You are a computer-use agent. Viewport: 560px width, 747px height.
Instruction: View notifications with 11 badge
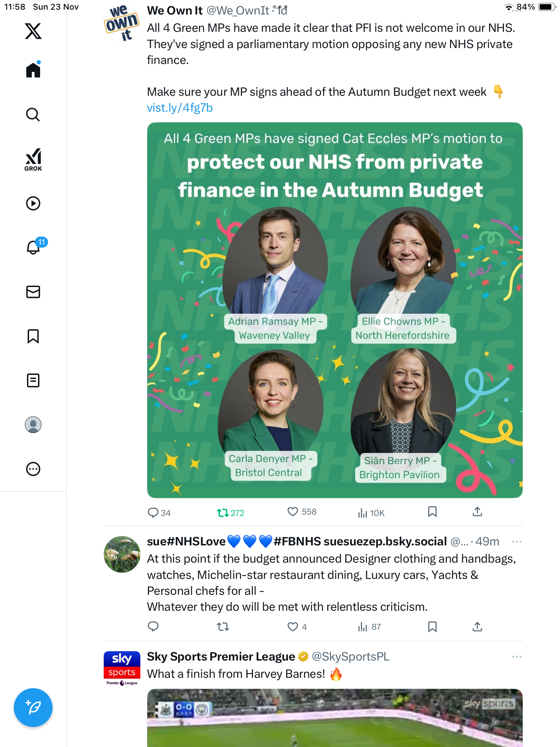[33, 247]
